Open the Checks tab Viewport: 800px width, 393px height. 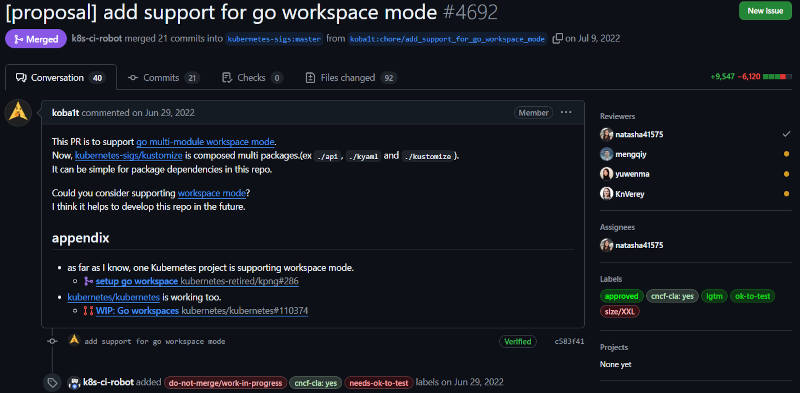(x=252, y=78)
